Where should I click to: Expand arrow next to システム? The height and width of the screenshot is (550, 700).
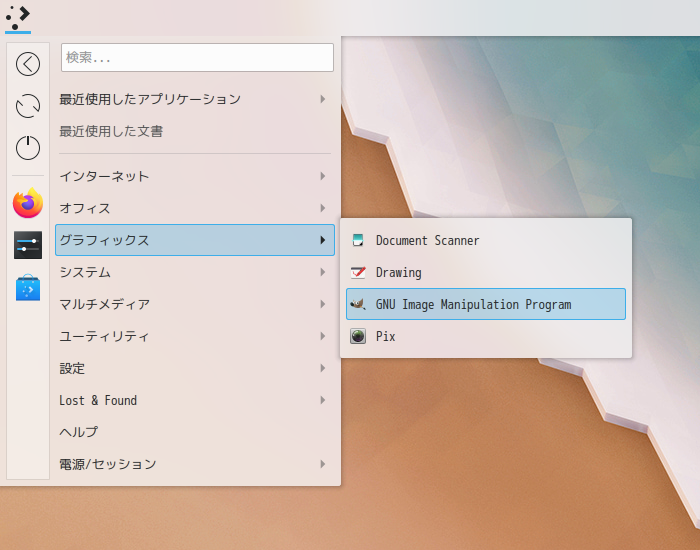[322, 272]
